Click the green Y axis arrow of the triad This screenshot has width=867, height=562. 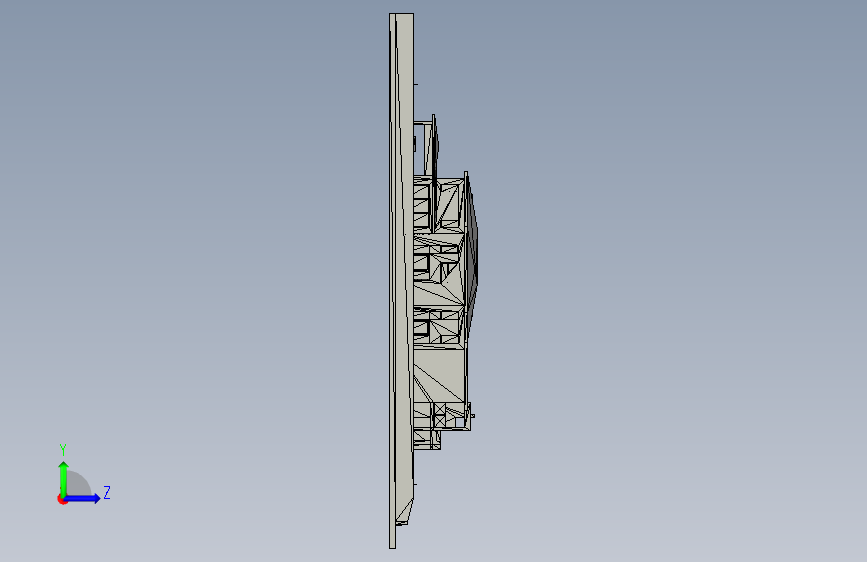point(64,479)
